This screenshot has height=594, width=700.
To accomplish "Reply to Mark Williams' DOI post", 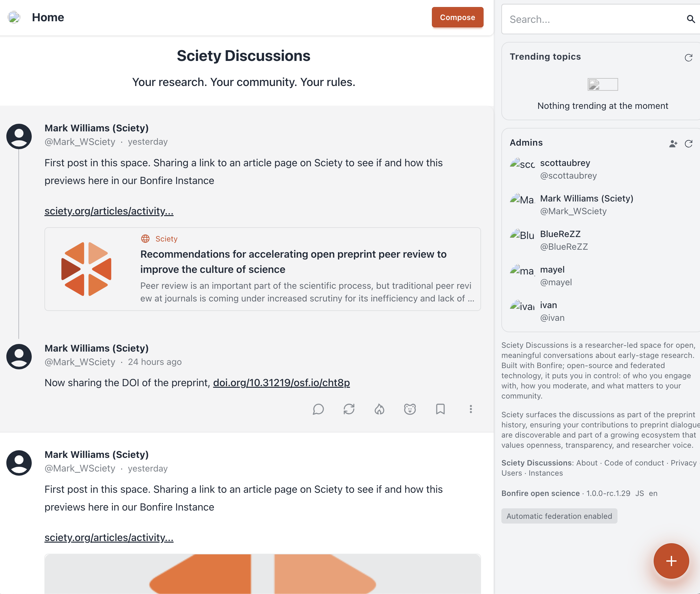I will pyautogui.click(x=318, y=409).
